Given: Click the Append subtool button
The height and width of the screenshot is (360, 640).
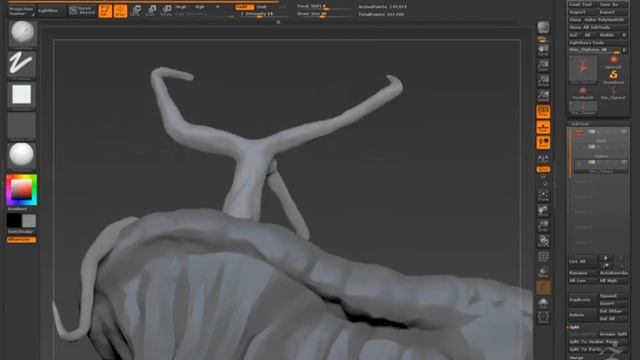Looking at the screenshot, I should (x=613, y=296).
